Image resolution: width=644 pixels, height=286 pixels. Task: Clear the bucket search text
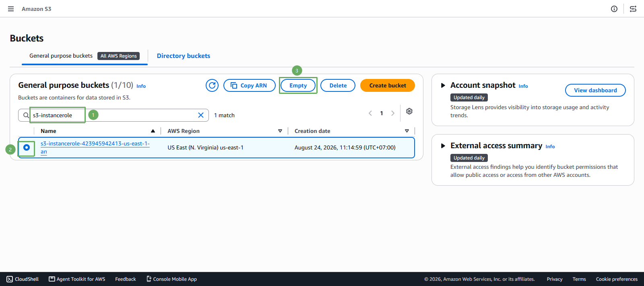point(201,115)
